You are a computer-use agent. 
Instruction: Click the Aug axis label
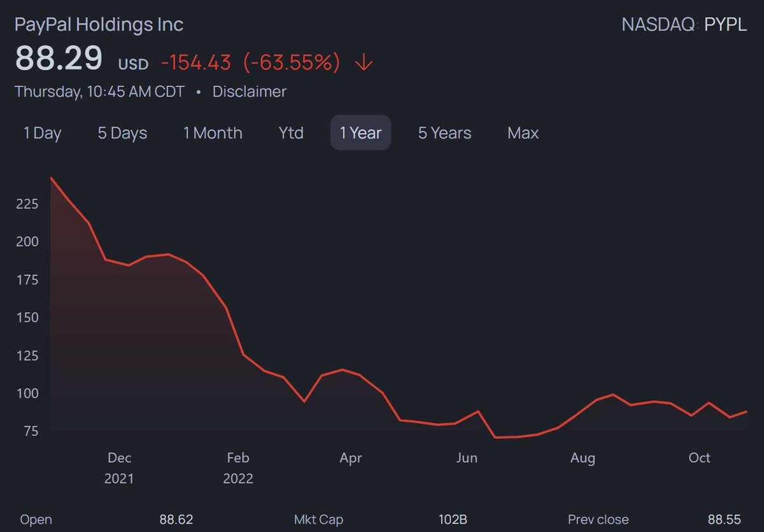point(583,458)
